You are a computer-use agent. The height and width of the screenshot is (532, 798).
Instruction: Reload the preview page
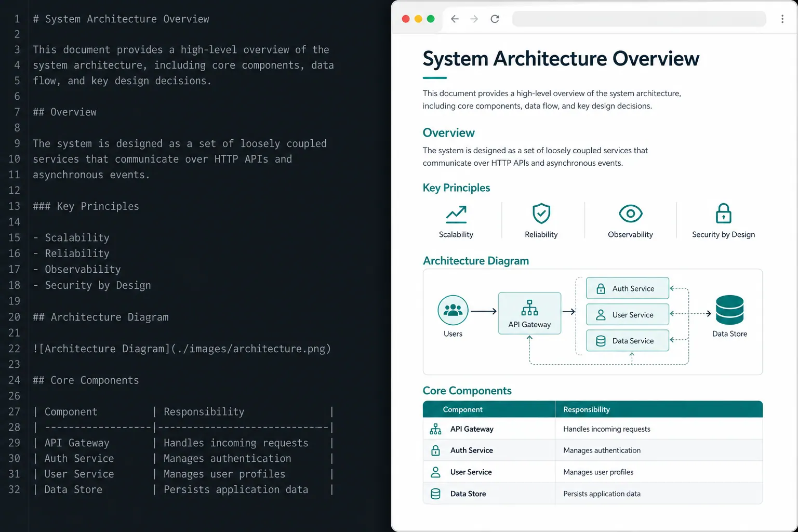tap(495, 19)
